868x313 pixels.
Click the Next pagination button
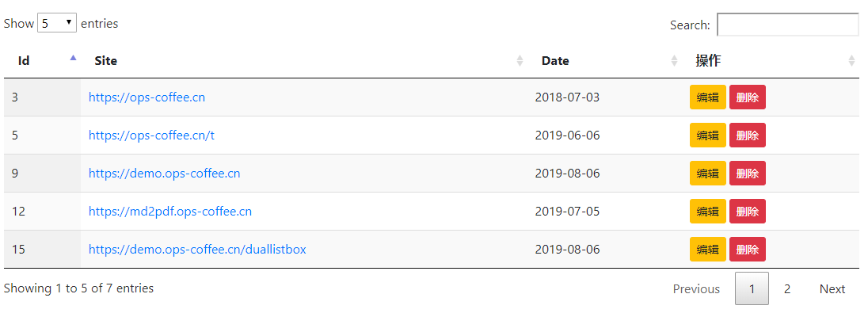pyautogui.click(x=832, y=288)
